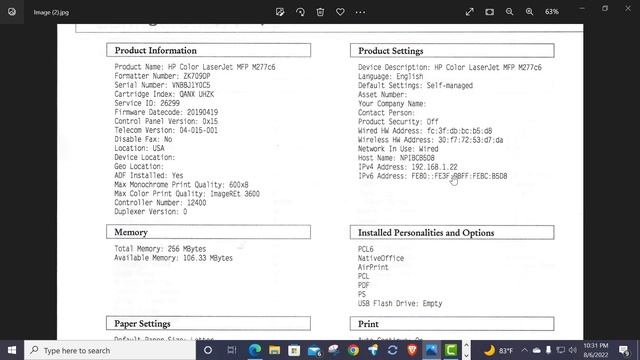Open File Explorer from taskbar
640x360 pixels.
point(274,350)
